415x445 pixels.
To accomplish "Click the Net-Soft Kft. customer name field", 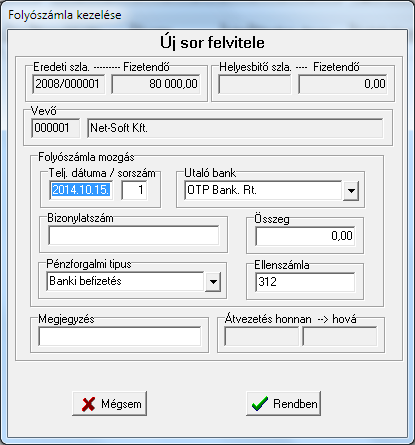I will [235, 128].
